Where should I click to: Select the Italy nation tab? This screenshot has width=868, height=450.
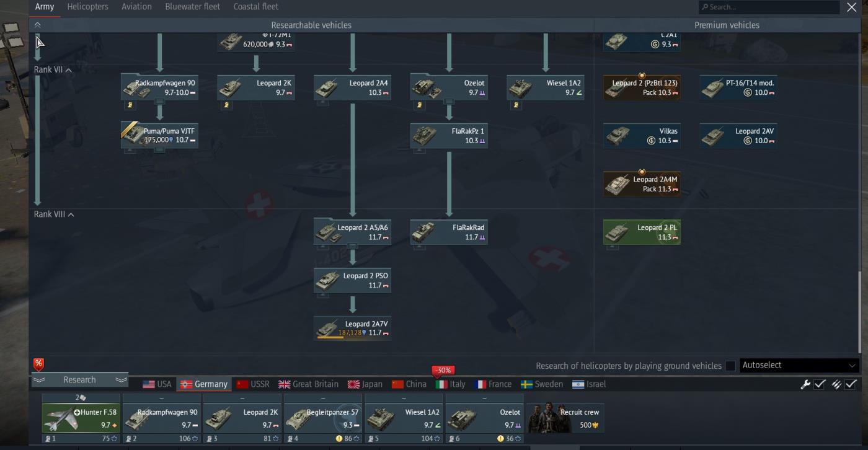tap(451, 384)
